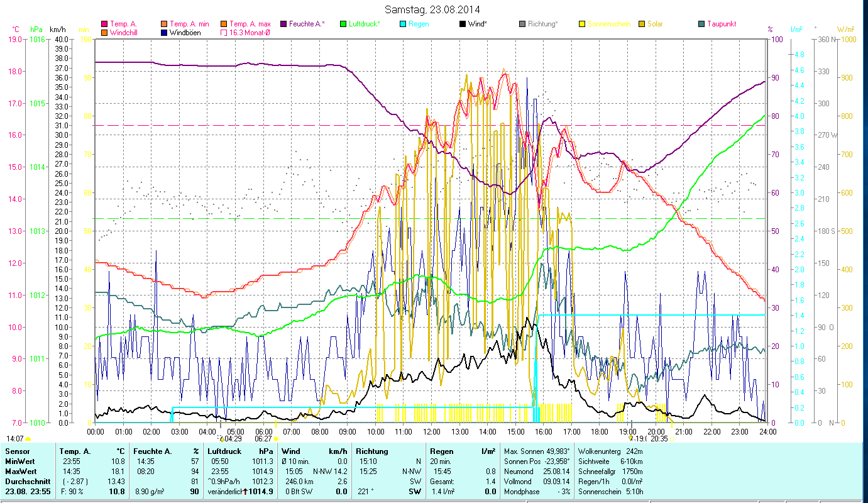Click the Temp. A. max legend swatch
This screenshot has height=503, width=868.
tap(223, 24)
